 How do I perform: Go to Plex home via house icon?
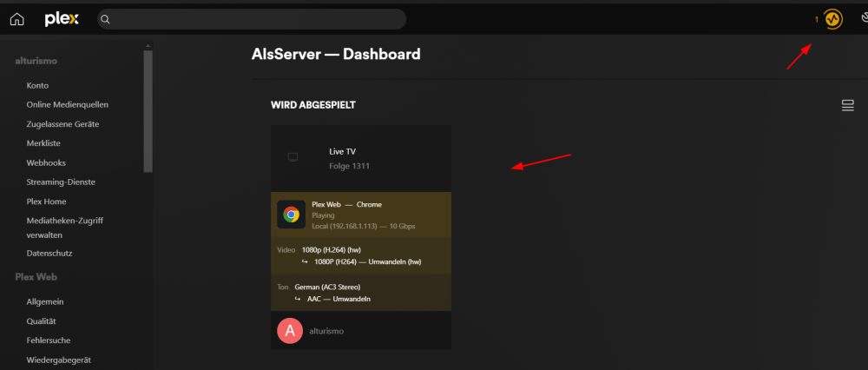(x=17, y=19)
